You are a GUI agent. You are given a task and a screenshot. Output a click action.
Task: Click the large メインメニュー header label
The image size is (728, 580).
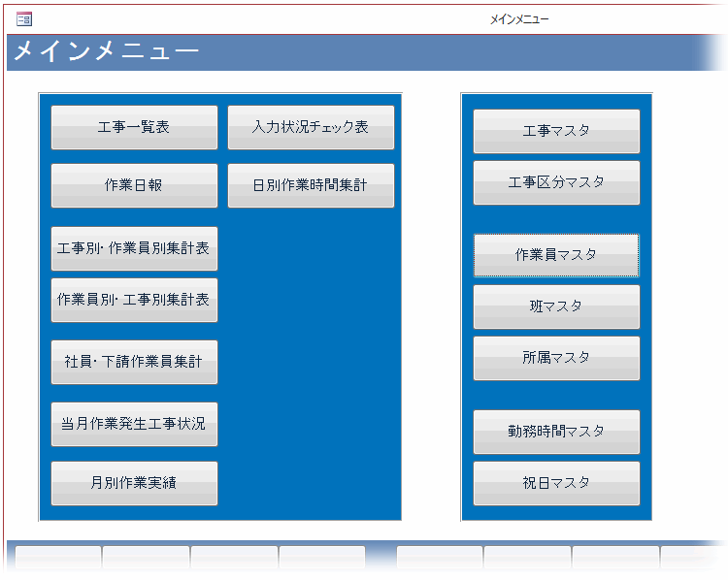pyautogui.click(x=106, y=52)
